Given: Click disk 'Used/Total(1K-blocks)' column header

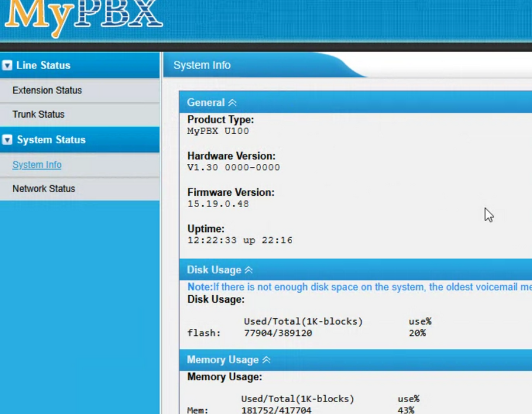Looking at the screenshot, I should click(x=303, y=321).
